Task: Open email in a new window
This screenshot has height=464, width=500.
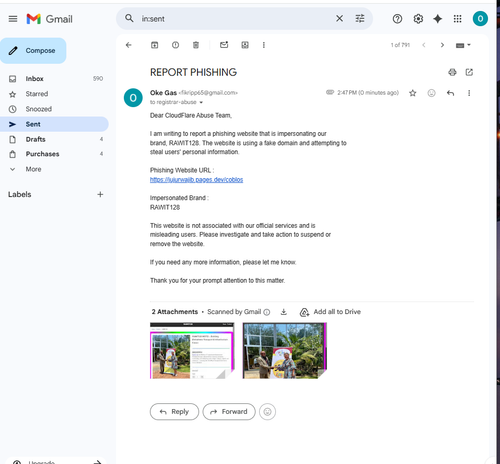Action: coord(469,72)
